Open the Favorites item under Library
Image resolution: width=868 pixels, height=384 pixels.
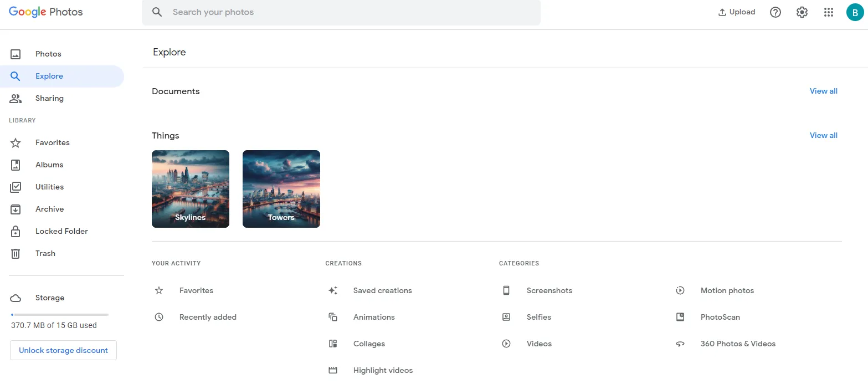52,142
